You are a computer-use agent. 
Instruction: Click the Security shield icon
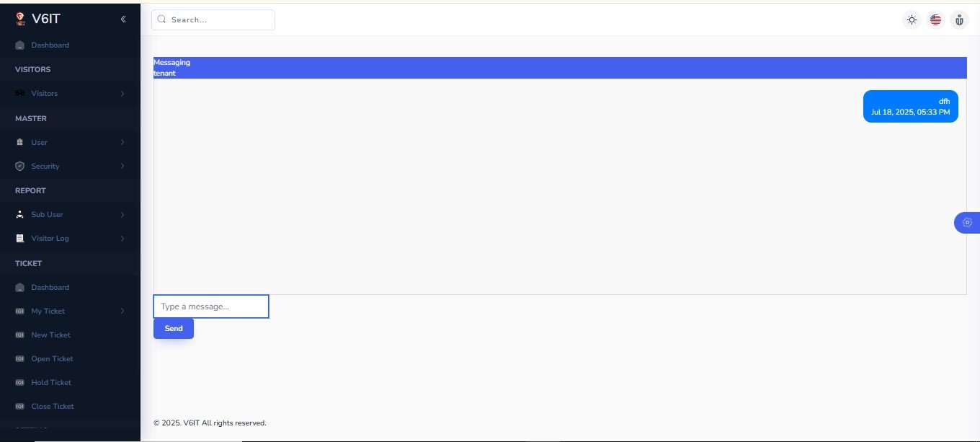[20, 166]
